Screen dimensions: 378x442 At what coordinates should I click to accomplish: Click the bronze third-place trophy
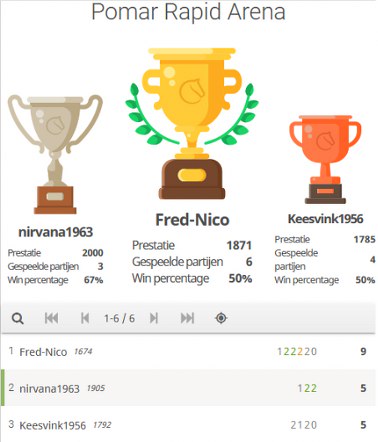click(x=325, y=159)
